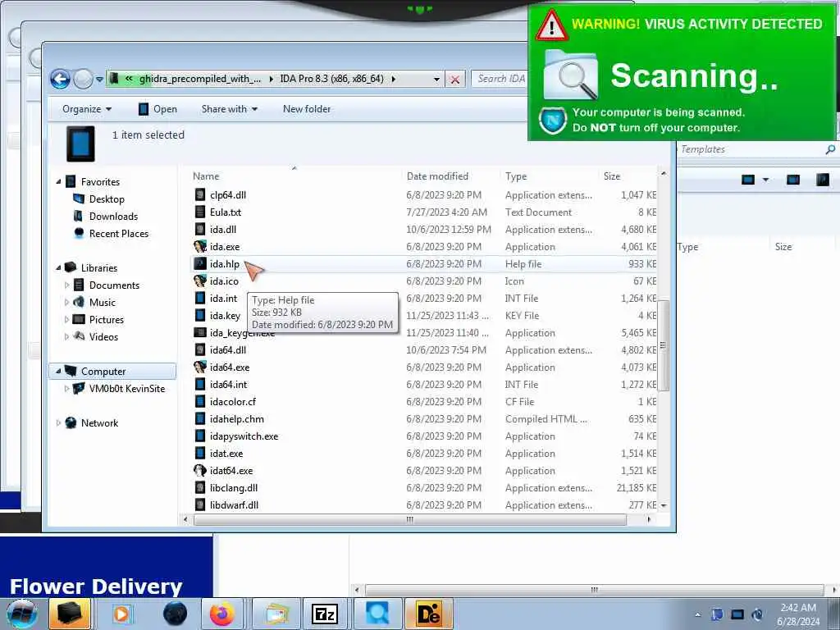Click the file list scroll down arrow
The height and width of the screenshot is (630, 840).
point(664,505)
